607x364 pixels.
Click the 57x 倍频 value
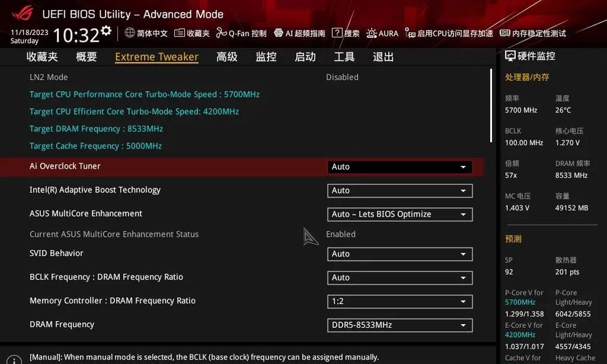[x=511, y=175]
